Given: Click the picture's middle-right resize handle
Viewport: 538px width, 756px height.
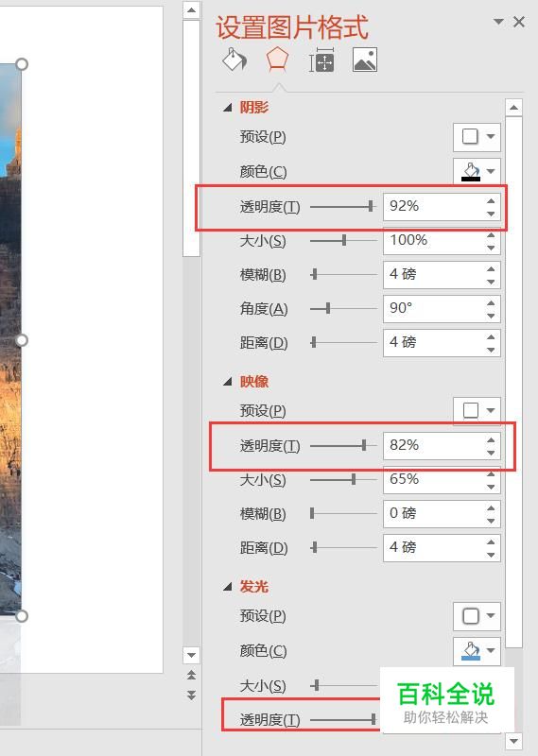Looking at the screenshot, I should 22,340.
